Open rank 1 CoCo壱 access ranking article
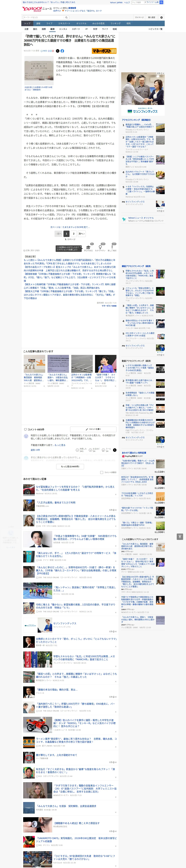 140,126
